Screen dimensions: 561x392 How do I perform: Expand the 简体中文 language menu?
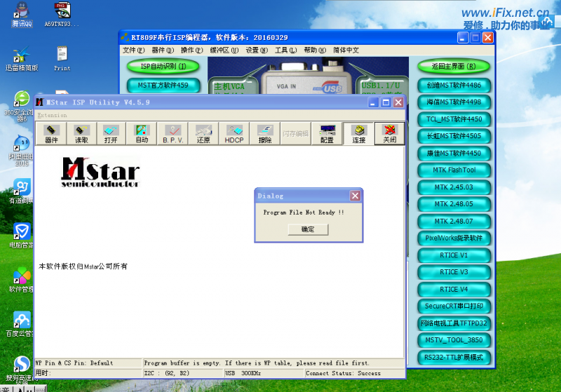(x=346, y=50)
